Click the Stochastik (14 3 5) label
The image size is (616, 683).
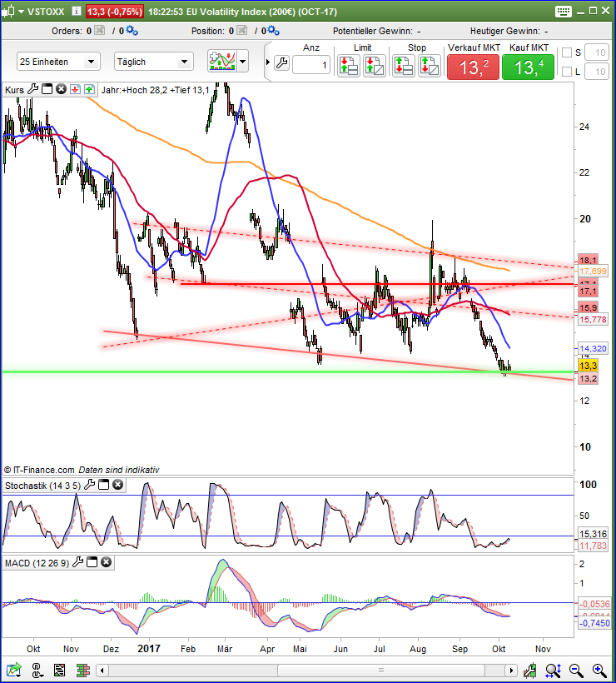pos(42,486)
